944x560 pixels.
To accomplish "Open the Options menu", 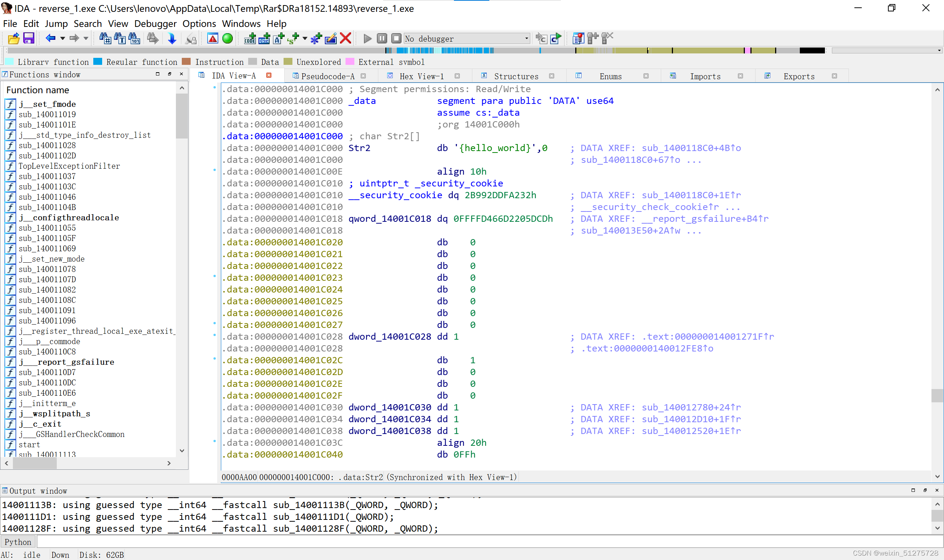I will (x=199, y=24).
